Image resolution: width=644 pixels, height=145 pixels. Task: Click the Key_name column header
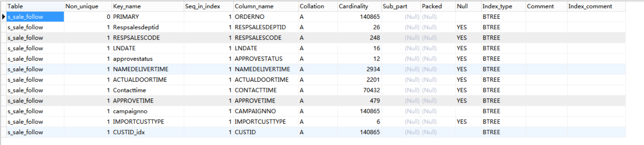point(147,6)
